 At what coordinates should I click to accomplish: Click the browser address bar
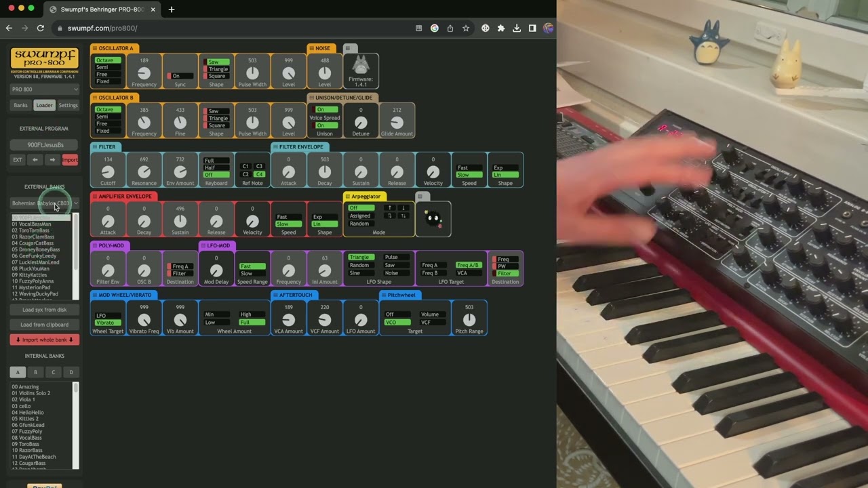tap(237, 28)
